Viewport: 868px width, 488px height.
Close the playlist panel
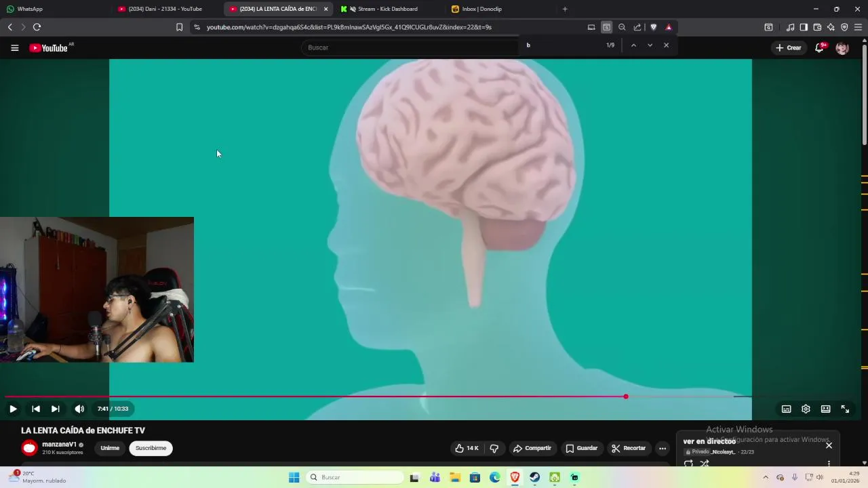coord(829,445)
